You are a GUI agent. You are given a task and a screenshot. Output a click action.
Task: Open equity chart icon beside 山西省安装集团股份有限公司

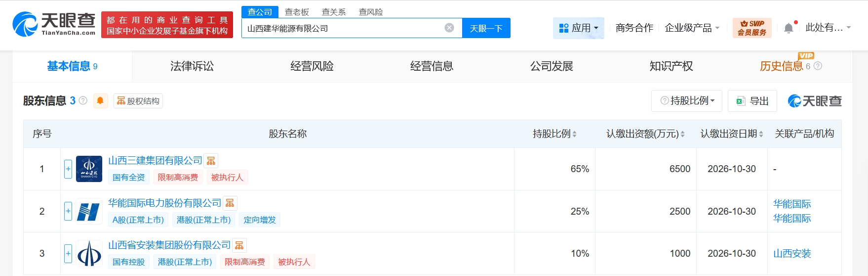tap(239, 245)
